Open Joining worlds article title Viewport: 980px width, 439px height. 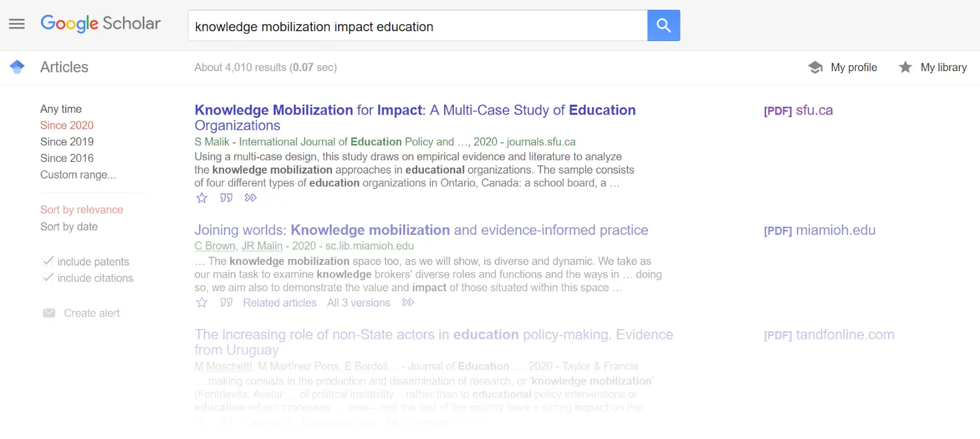421,230
